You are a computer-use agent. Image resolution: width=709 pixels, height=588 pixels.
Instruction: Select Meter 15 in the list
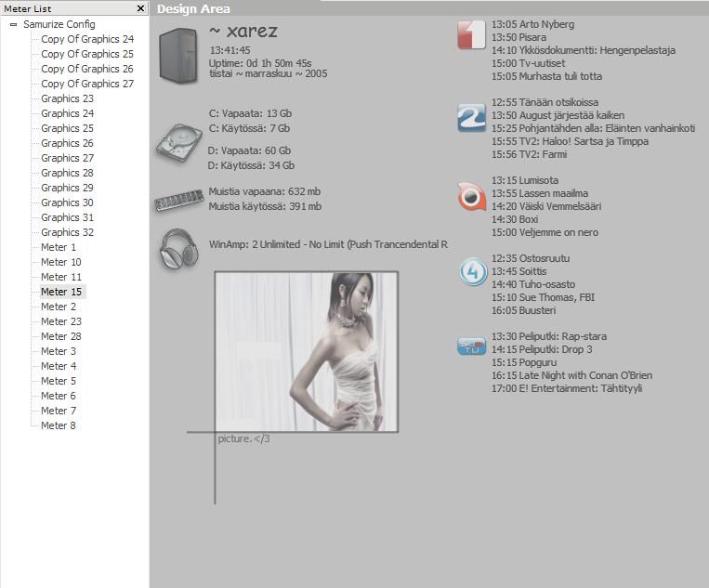(x=60, y=292)
